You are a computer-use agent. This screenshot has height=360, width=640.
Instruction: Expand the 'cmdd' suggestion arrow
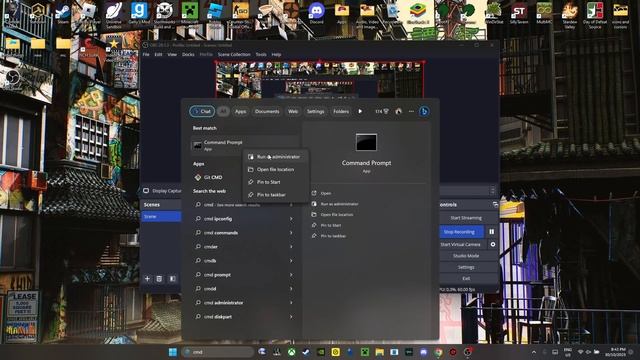[x=291, y=289]
